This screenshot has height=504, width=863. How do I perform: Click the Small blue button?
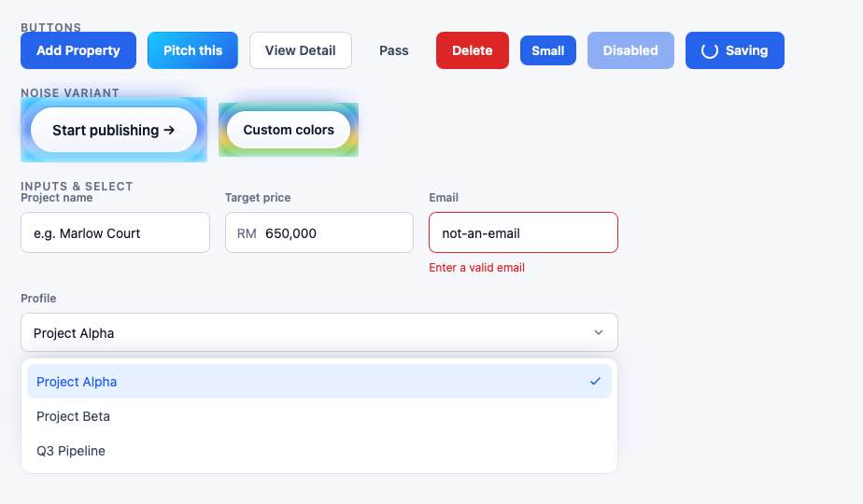tap(547, 50)
